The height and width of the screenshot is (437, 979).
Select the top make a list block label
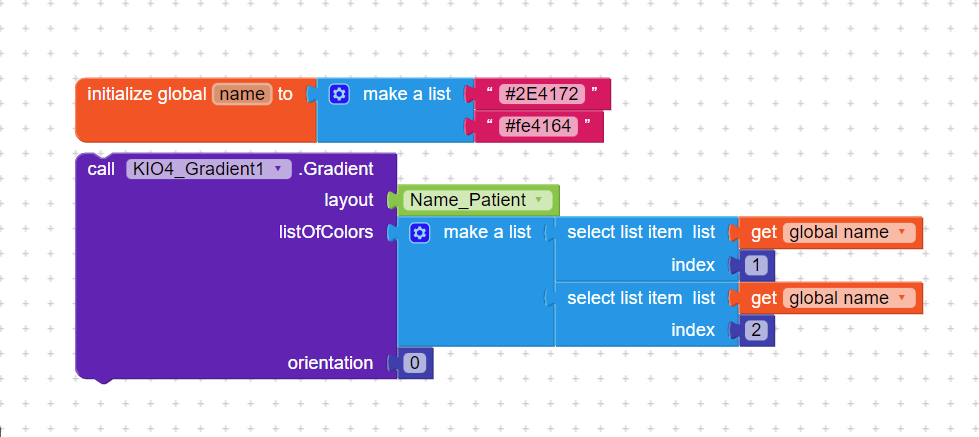pos(407,94)
